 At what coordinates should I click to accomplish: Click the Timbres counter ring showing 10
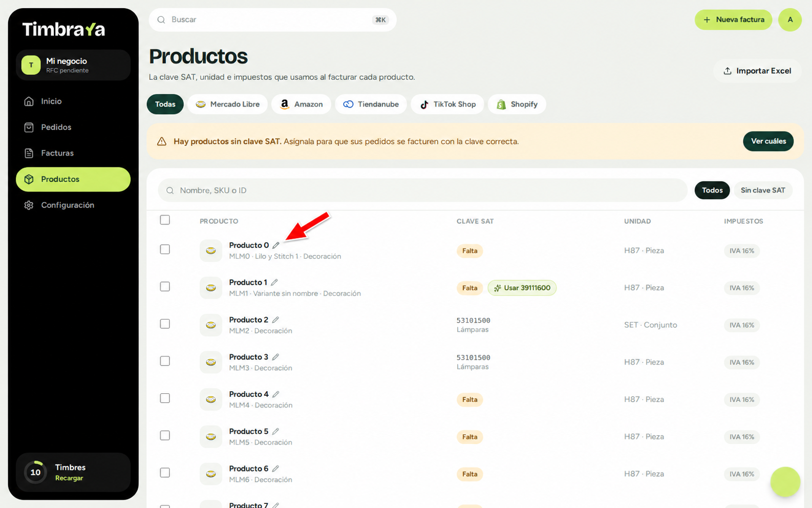coord(35,472)
